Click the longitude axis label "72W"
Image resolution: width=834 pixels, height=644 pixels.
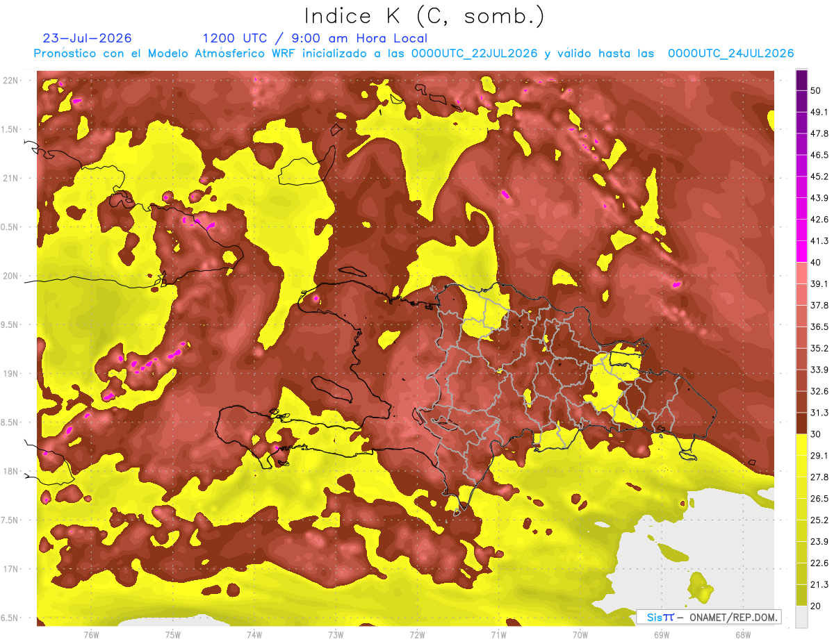tap(417, 634)
